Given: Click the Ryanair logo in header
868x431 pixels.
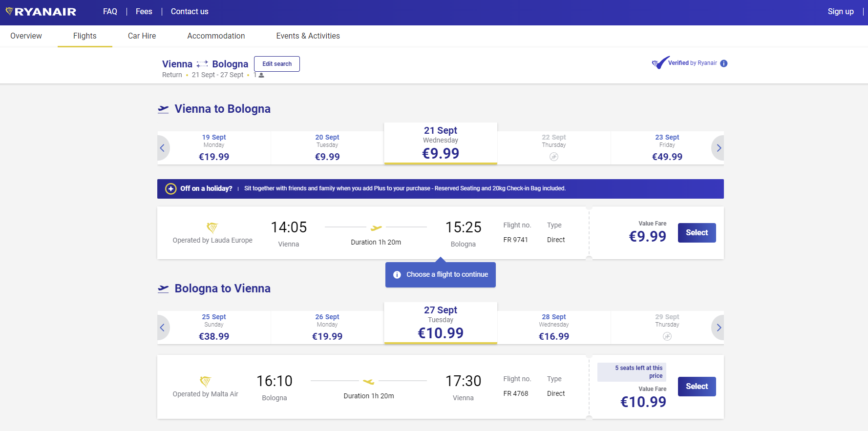Looking at the screenshot, I should coord(41,12).
